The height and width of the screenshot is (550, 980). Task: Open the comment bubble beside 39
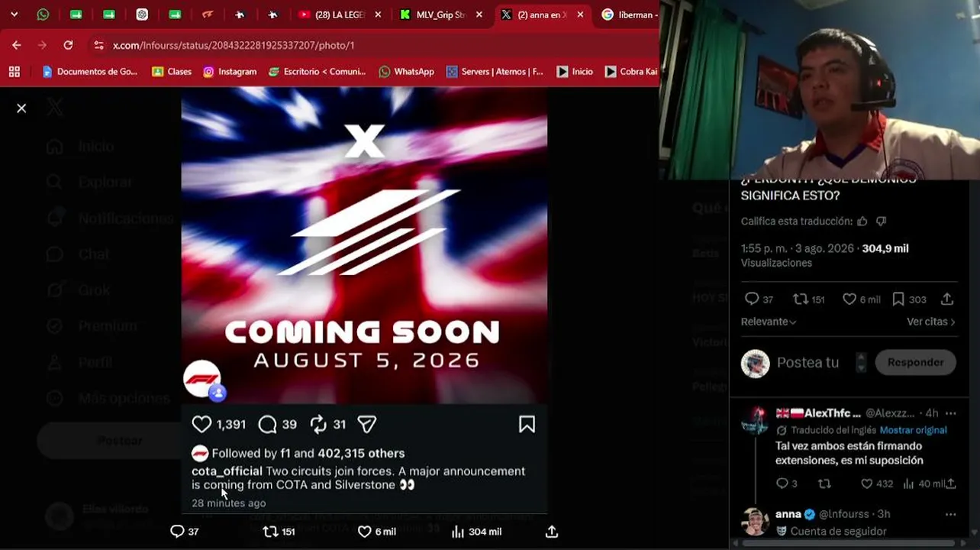tap(267, 424)
